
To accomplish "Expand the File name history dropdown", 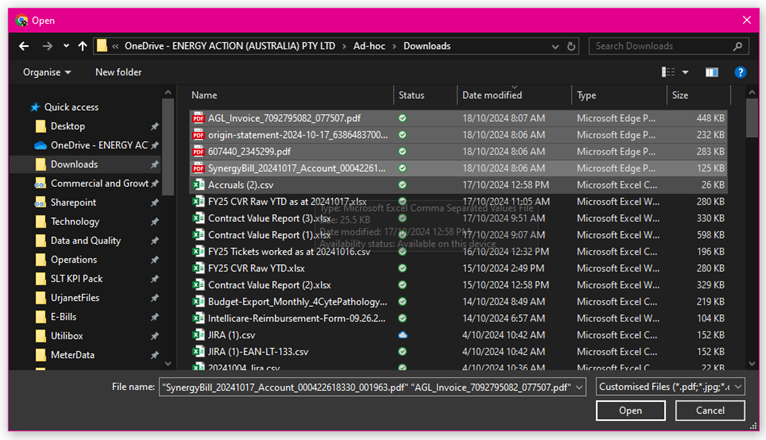I will tap(580, 386).
